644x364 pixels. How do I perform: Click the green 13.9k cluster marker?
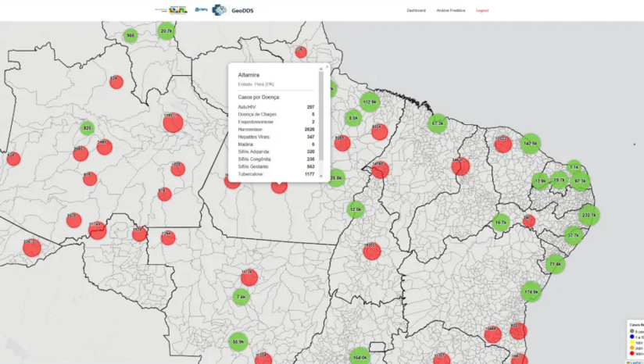click(x=540, y=181)
